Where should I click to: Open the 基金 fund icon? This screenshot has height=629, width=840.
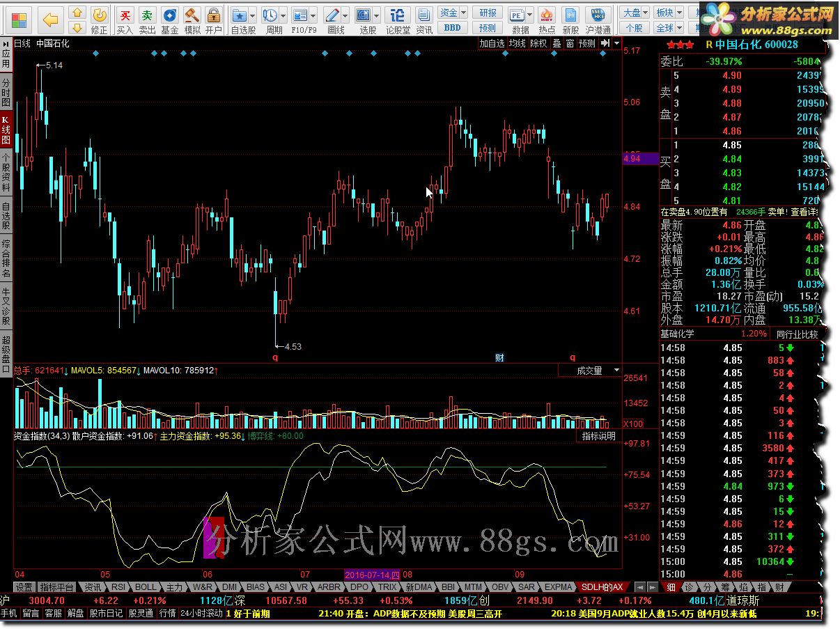(169, 15)
